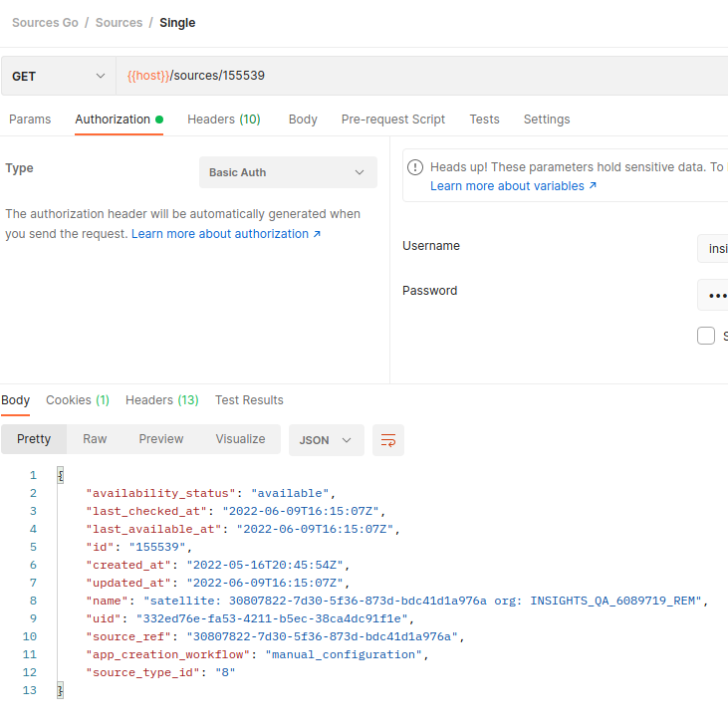The width and height of the screenshot is (728, 728).
Task: Select the request Body tab
Action: [303, 120]
